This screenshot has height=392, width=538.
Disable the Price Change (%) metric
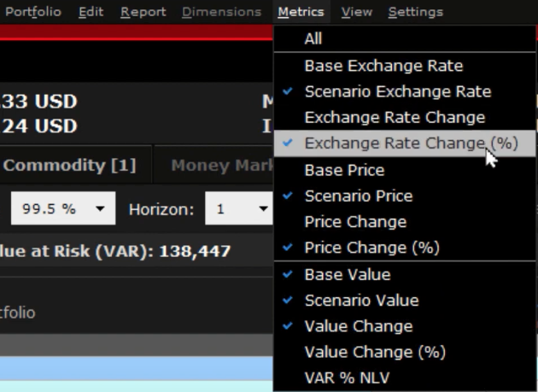(x=371, y=248)
